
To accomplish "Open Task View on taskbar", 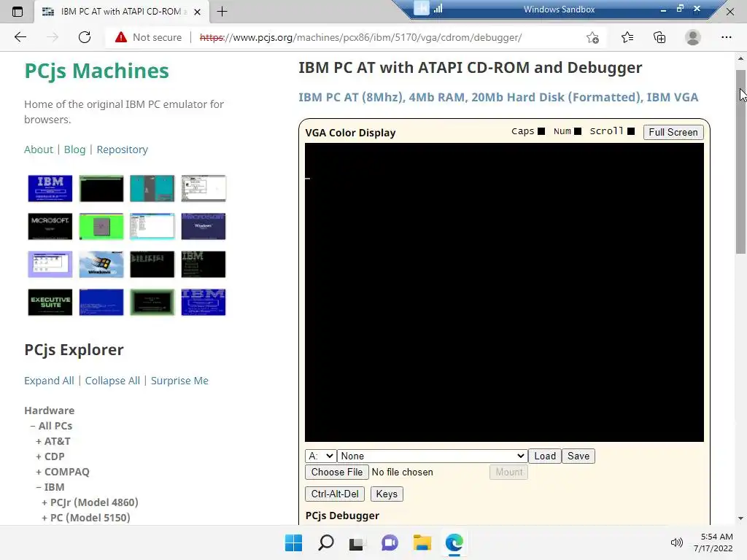I will pyautogui.click(x=357, y=542).
